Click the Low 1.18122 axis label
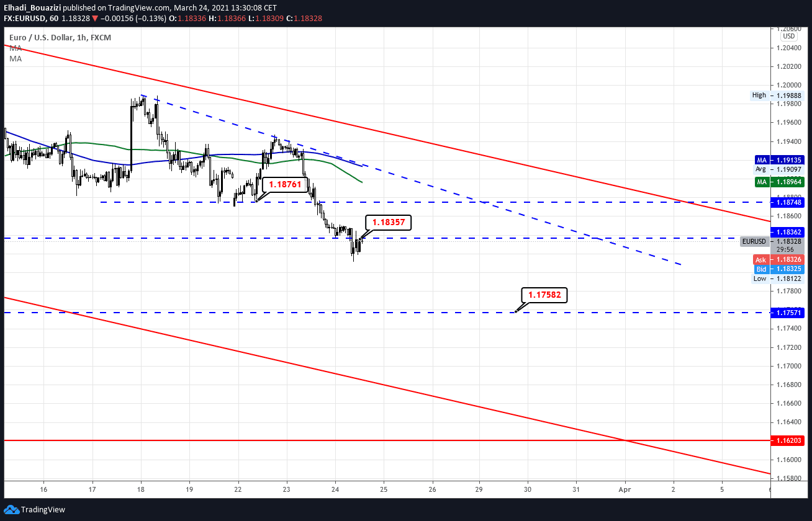Screen dimensions: 812x521 777,278
